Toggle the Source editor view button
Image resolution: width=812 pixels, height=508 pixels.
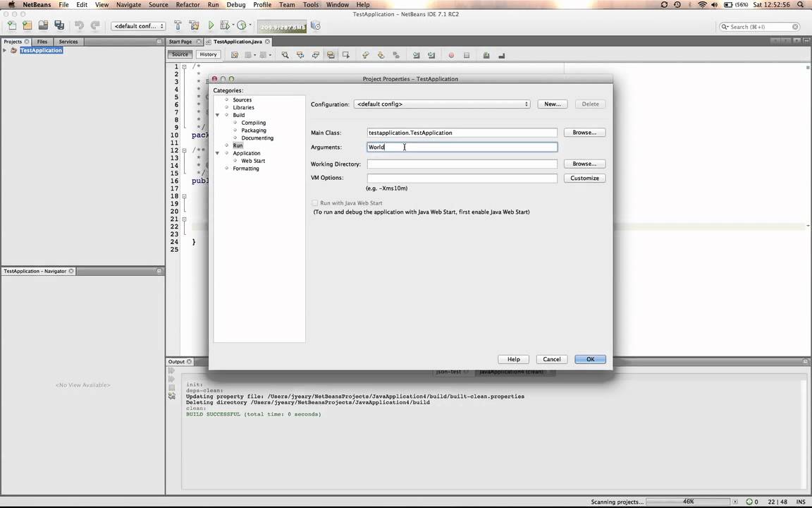coord(180,54)
